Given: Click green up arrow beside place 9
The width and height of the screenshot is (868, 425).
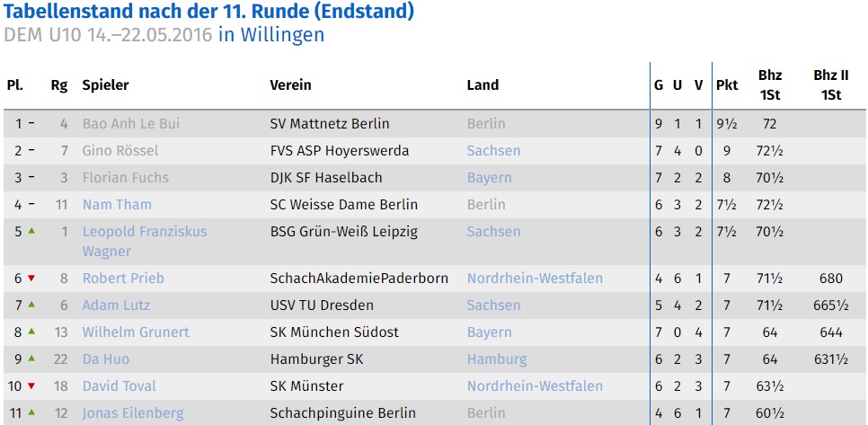Looking at the screenshot, I should coord(31,358).
